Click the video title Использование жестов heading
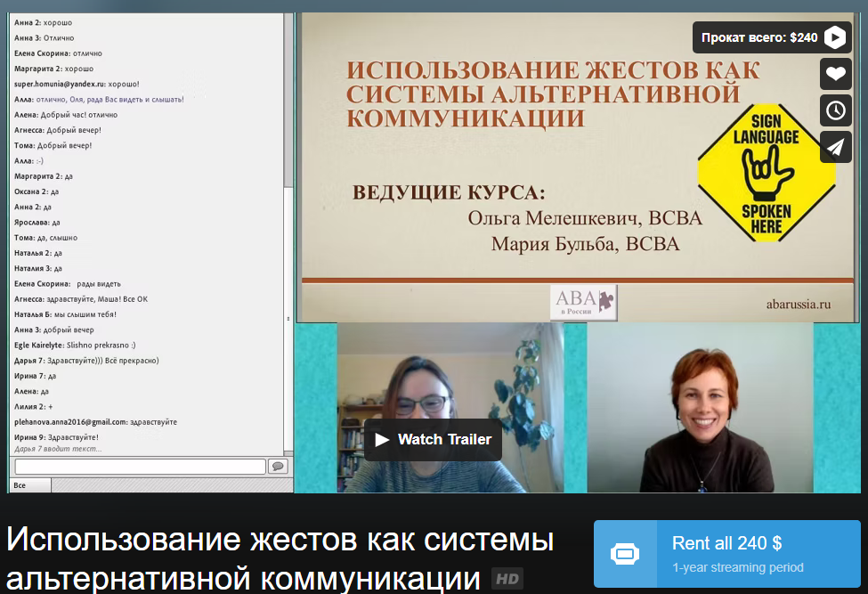 (x=280, y=558)
